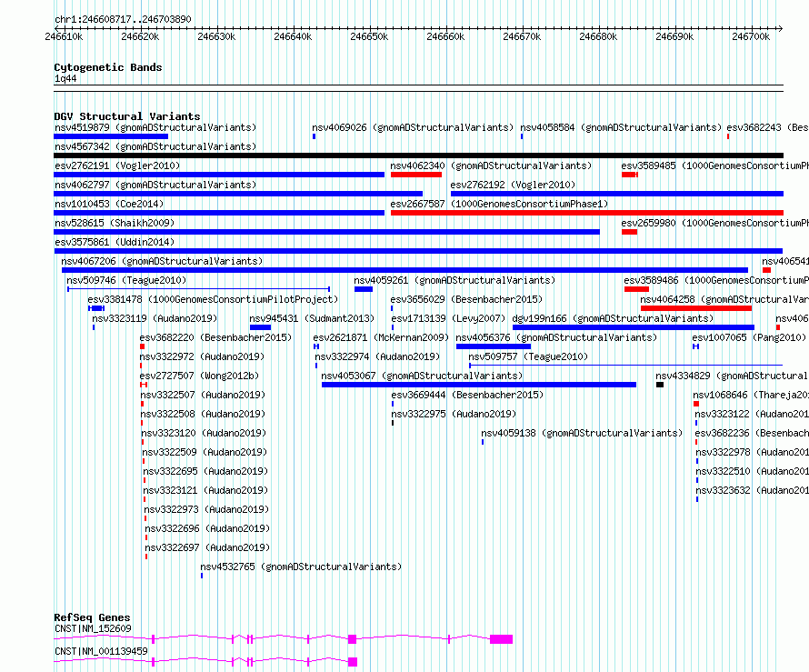Click the black nsv4334829 variant block
The height and width of the screenshot is (672, 809).
[660, 385]
